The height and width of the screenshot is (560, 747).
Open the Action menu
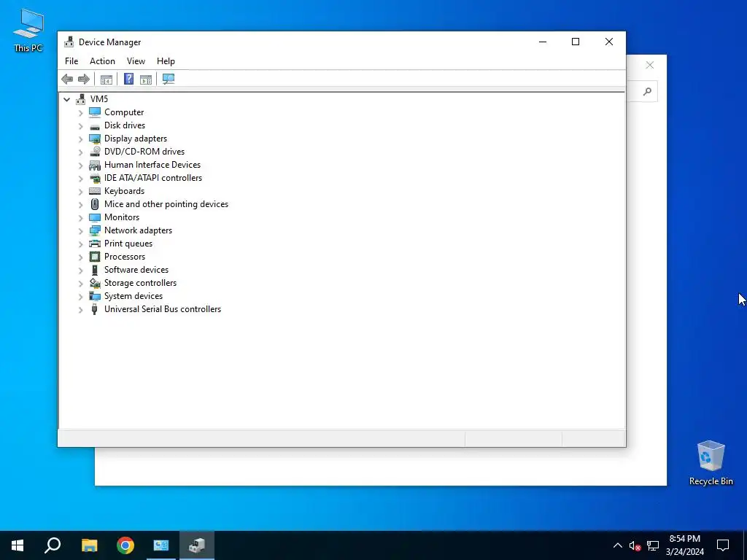[102, 61]
